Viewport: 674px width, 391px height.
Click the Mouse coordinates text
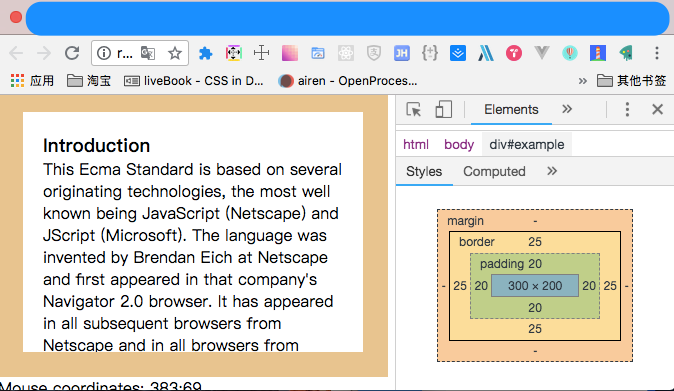pyautogui.click(x=101, y=386)
